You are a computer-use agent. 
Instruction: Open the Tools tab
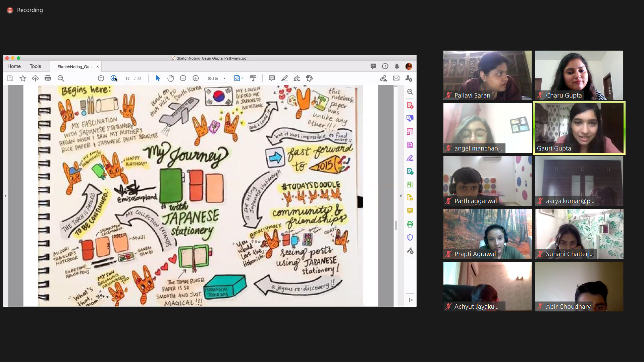[x=35, y=66]
